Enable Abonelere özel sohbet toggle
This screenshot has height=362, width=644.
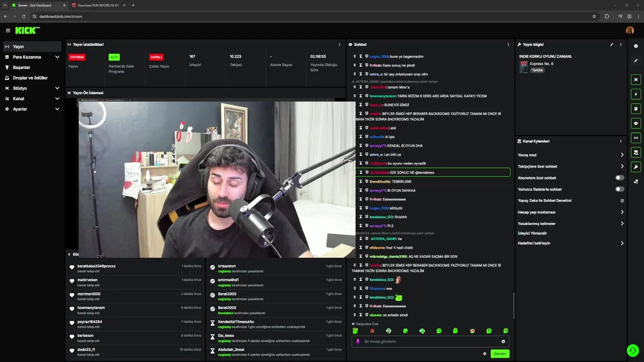[x=620, y=177]
